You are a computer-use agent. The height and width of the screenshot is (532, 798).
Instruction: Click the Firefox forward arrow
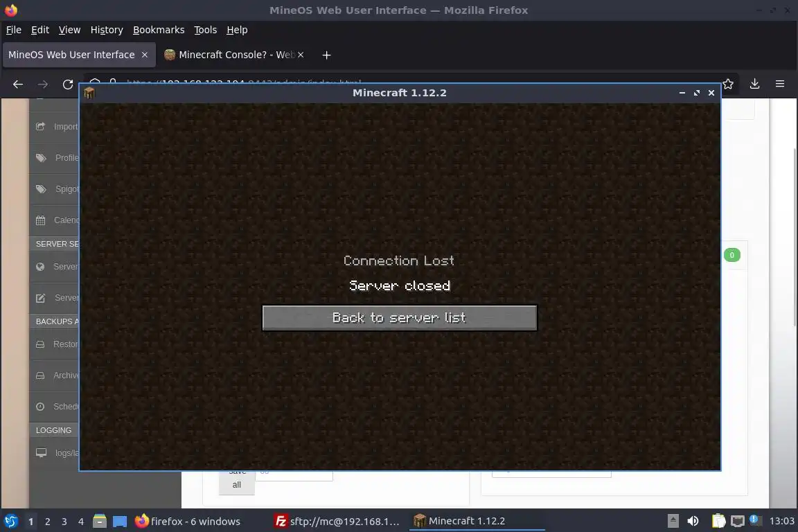click(43, 84)
